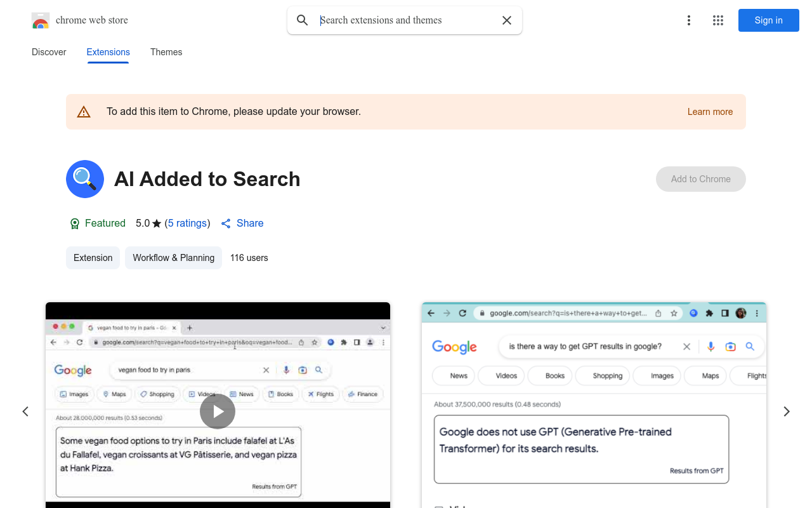Image resolution: width=812 pixels, height=508 pixels.
Task: Open the Google apps grid
Action: pyautogui.click(x=718, y=20)
